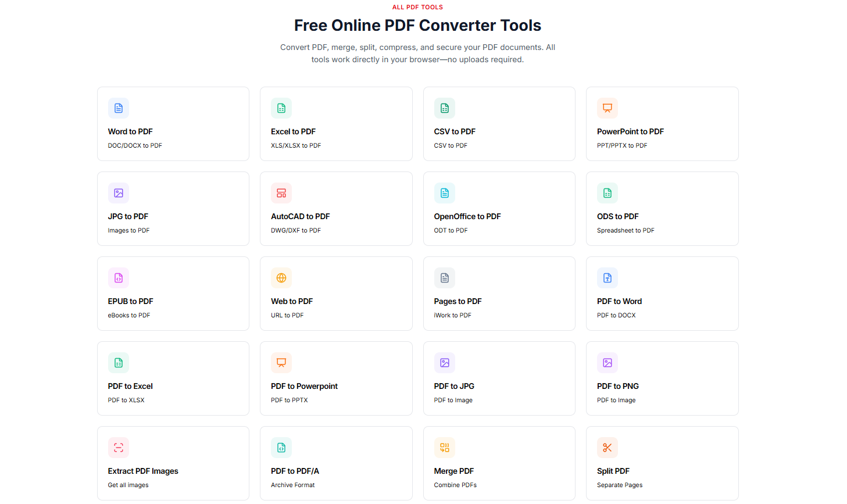Open the PDF to JPG converter
847x504 pixels.
[x=454, y=387]
